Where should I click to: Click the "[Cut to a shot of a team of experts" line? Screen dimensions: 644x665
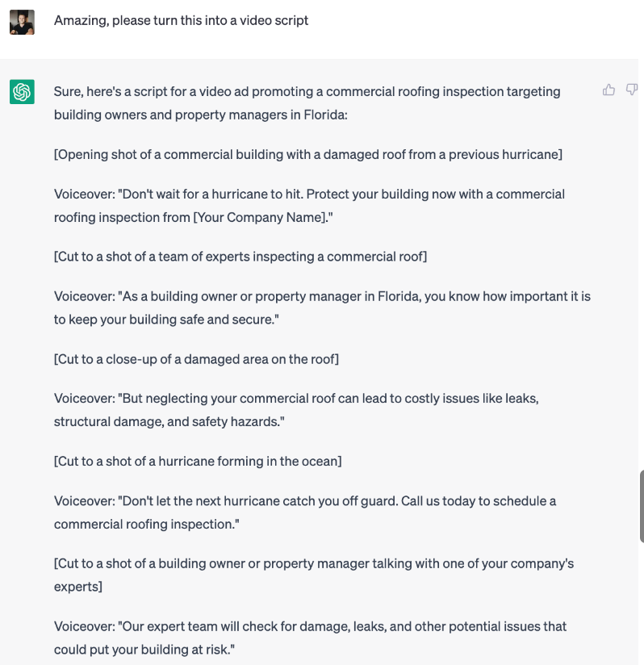tap(240, 257)
